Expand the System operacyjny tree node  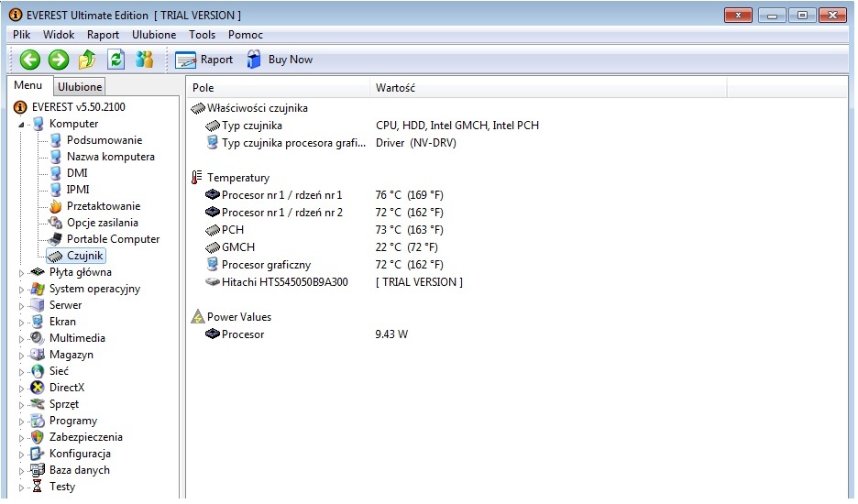[21, 290]
